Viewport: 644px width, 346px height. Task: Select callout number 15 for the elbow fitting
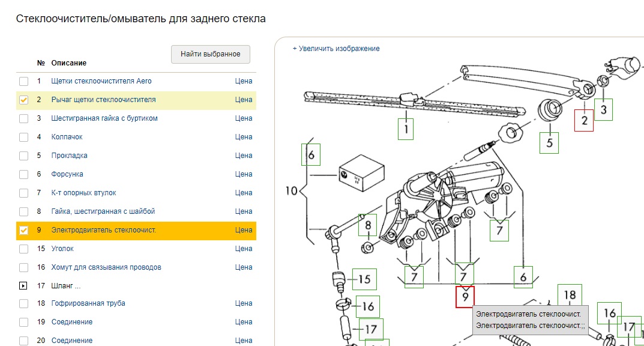[364, 279]
